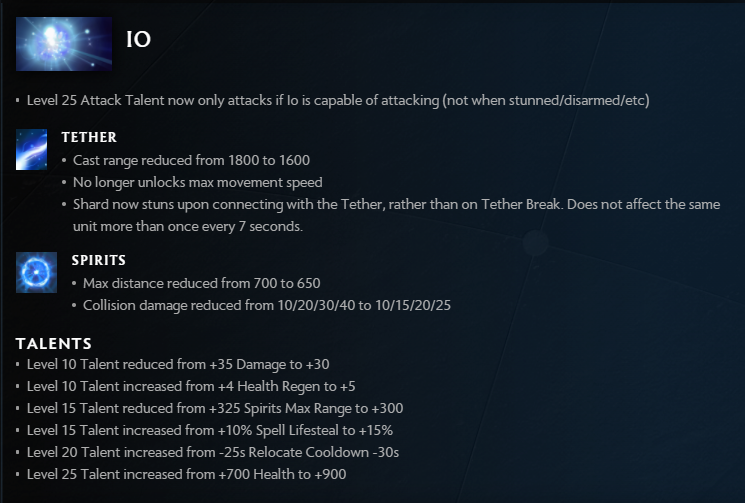
Task: Click the Shard stun Tether change note
Action: (396, 204)
